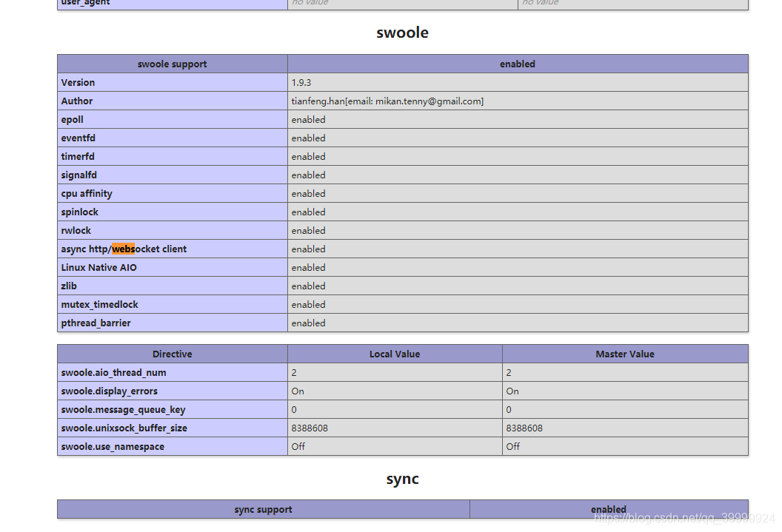Click the mutex_timedlock row label
The height and width of the screenshot is (532, 782).
(99, 304)
